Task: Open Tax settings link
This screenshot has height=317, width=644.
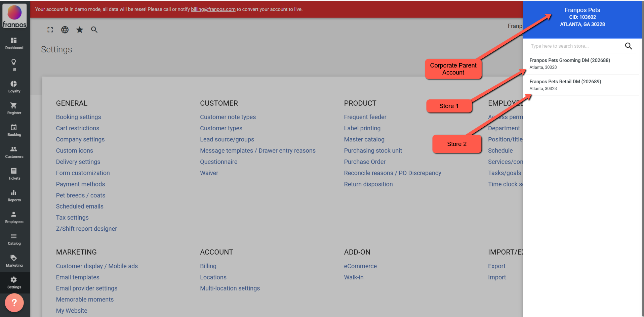Action: tap(72, 218)
